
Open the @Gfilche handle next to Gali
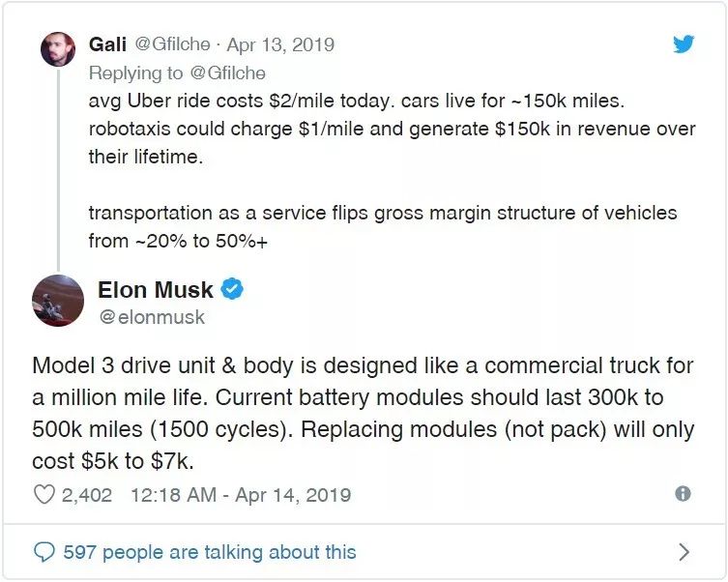coord(172,44)
